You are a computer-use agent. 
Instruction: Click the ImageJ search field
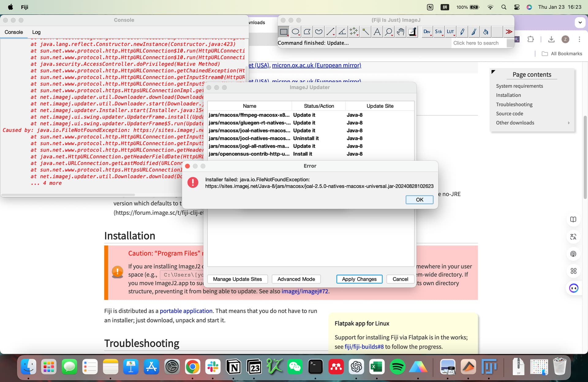click(x=476, y=43)
